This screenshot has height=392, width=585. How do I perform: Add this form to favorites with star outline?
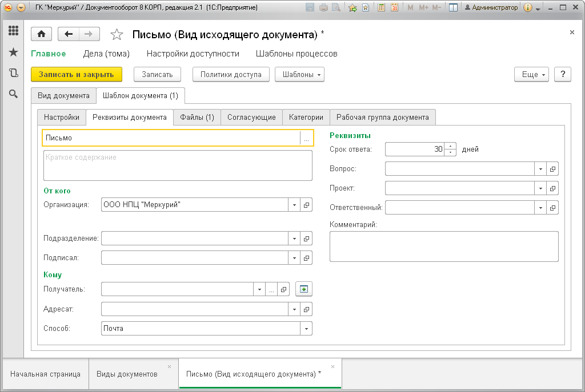pos(117,35)
